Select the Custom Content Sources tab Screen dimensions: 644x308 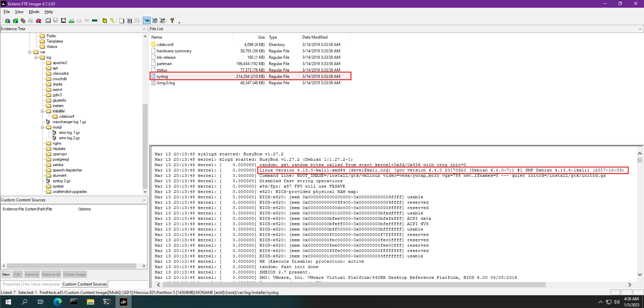point(85,284)
